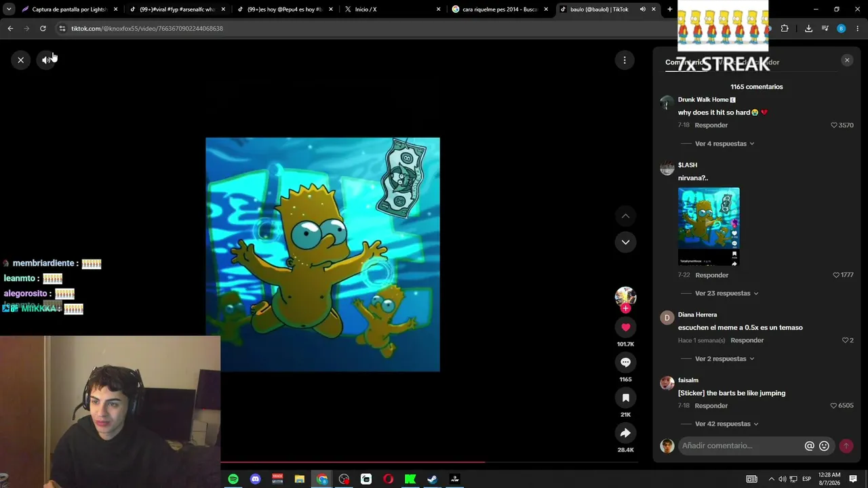Switch to the Inicio / X tab
The image size is (868, 488).
392,9
